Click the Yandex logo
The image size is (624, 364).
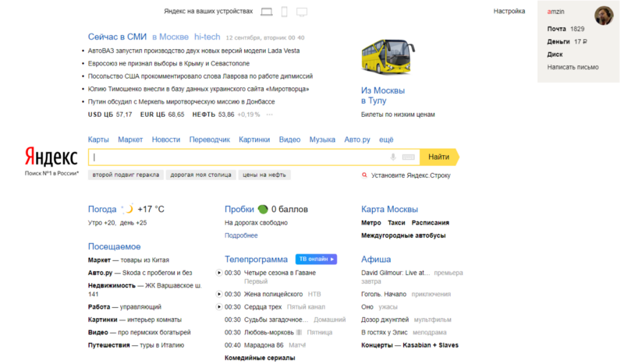(x=51, y=157)
